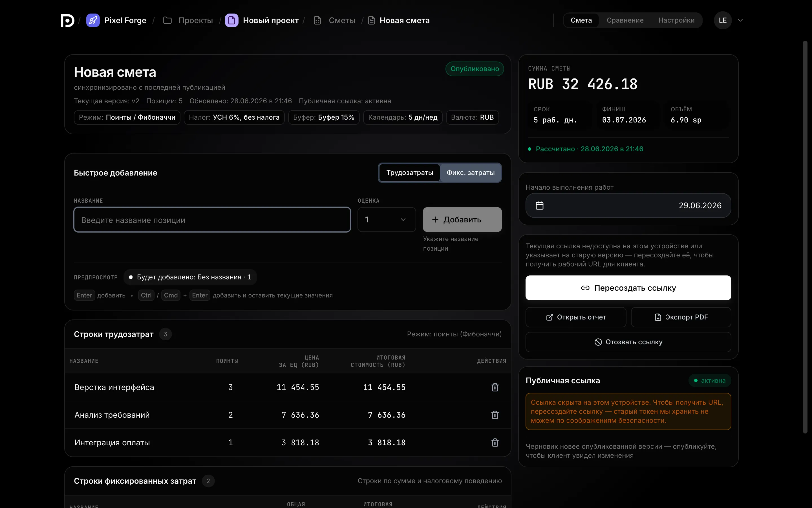Delete the Анализ требований row
Screen dimensions: 812x508
[x=495, y=415]
